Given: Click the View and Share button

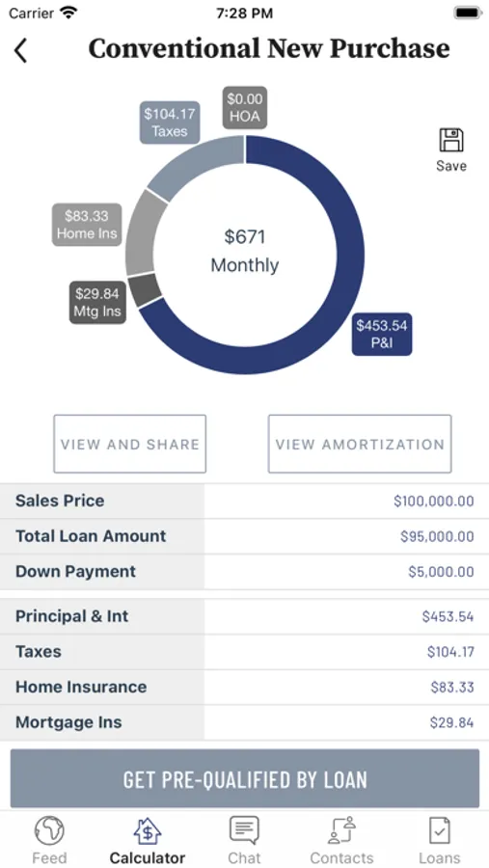Looking at the screenshot, I should click(129, 444).
